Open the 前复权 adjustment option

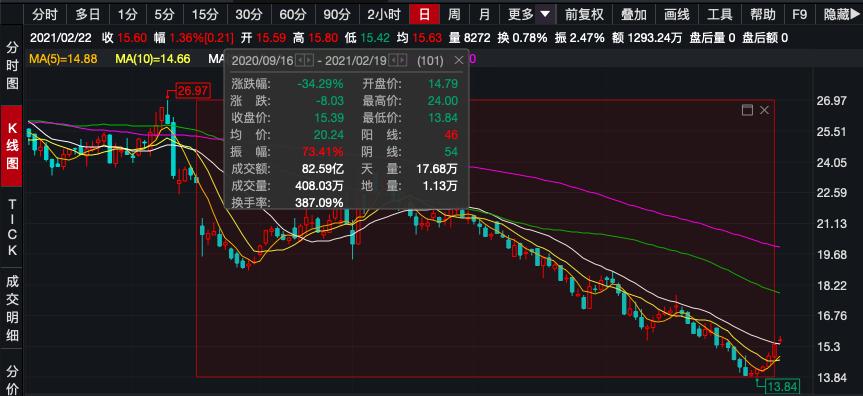[x=584, y=14]
